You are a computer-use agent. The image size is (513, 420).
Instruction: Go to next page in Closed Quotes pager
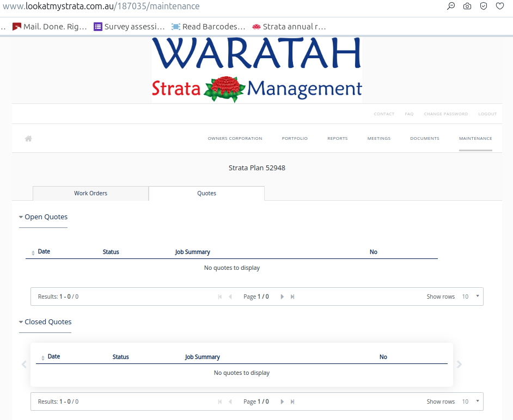(x=282, y=402)
